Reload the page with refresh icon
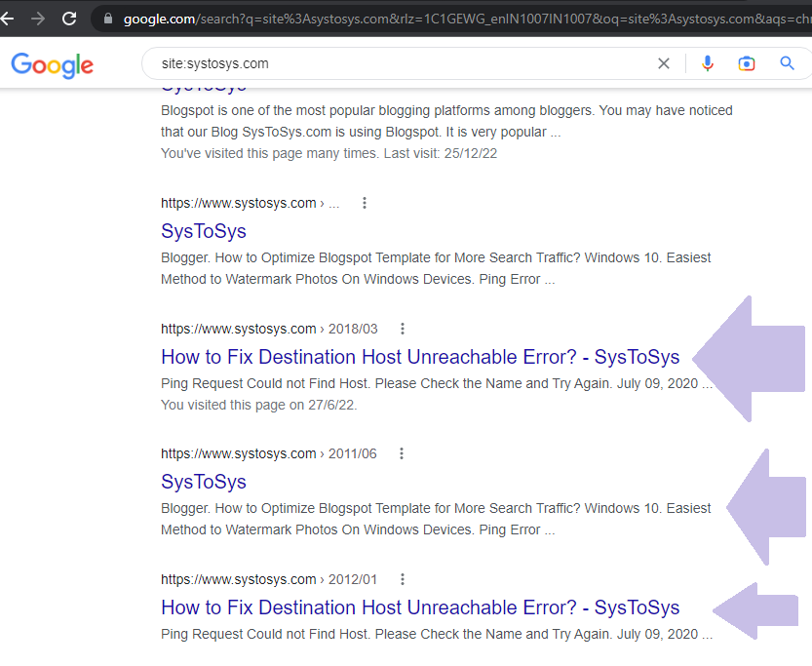The image size is (812, 666). (x=69, y=20)
